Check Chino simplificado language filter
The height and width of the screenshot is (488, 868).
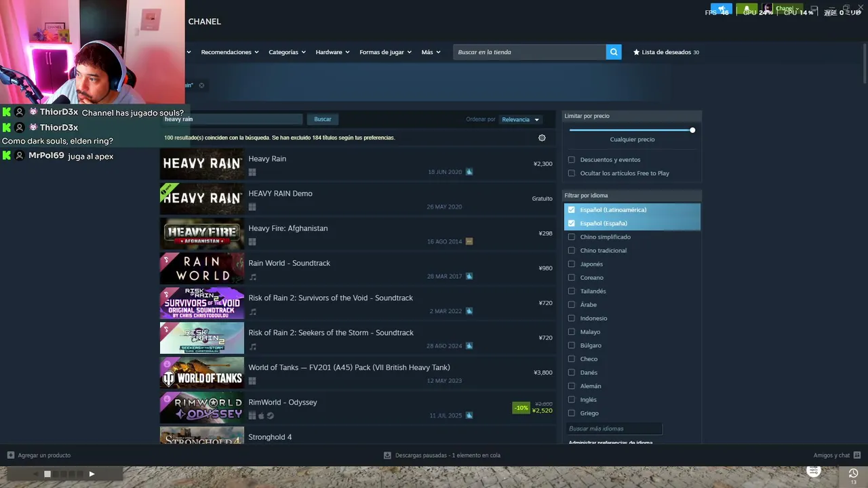tap(572, 237)
